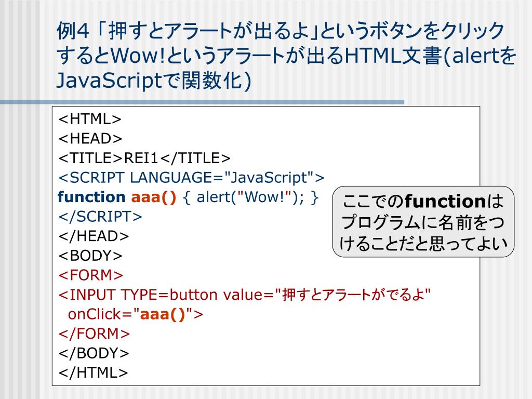
Task: Click the callout line プログラムに名前をつ
Action: pyautogui.click(x=423, y=222)
